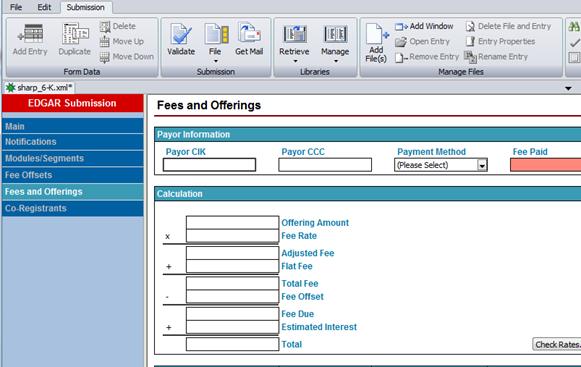Expand the File button dropdown arrow

click(215, 62)
